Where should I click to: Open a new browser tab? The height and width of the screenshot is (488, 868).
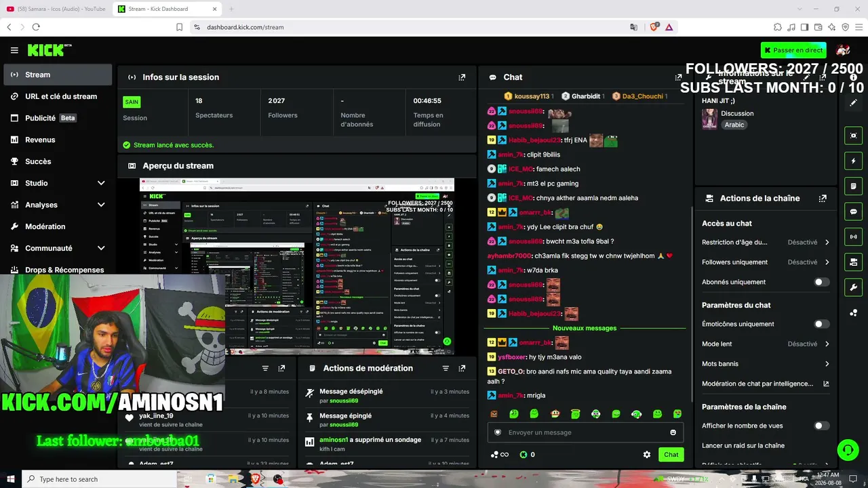pos(231,9)
